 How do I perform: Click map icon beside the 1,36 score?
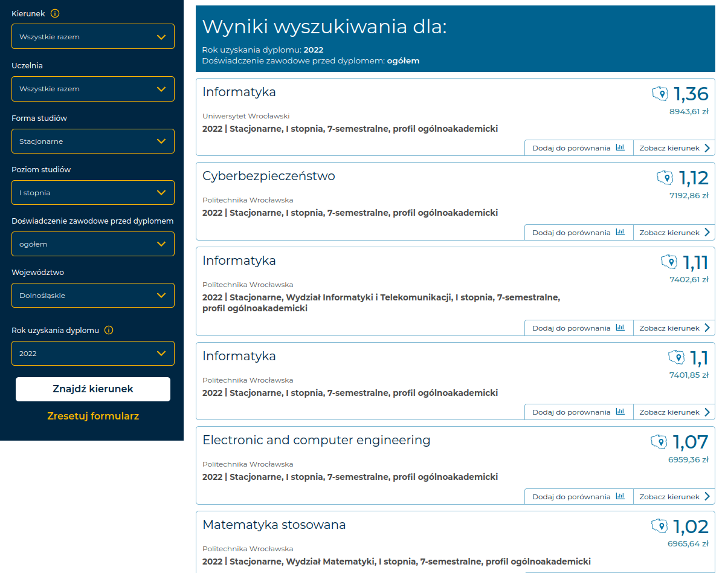click(x=660, y=94)
